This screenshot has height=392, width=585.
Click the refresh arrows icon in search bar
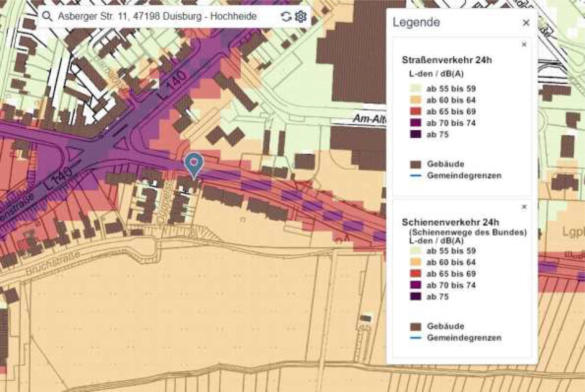point(286,16)
